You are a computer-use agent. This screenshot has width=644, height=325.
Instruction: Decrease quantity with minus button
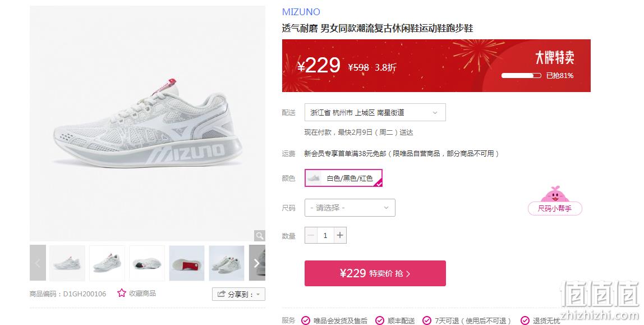(311, 235)
